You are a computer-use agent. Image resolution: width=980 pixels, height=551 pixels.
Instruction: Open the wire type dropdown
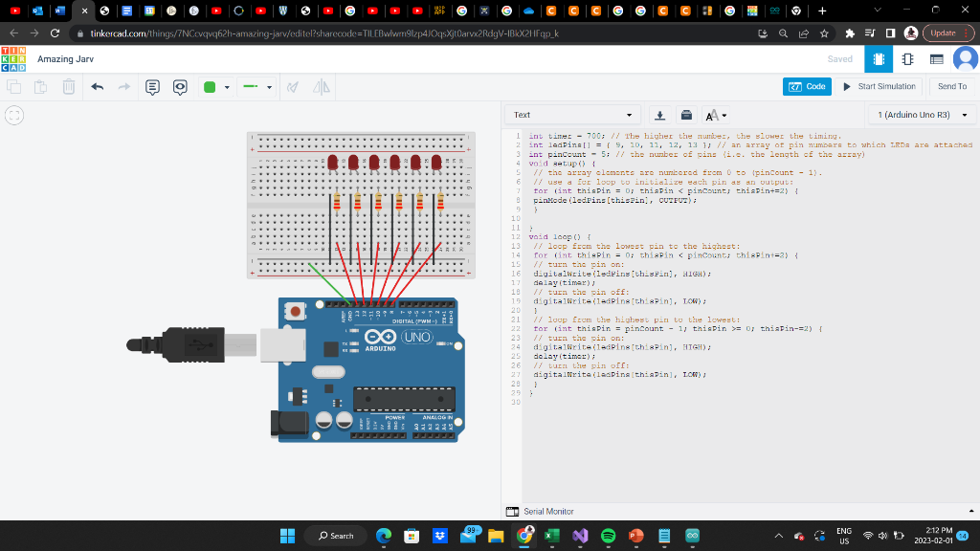[x=260, y=86]
